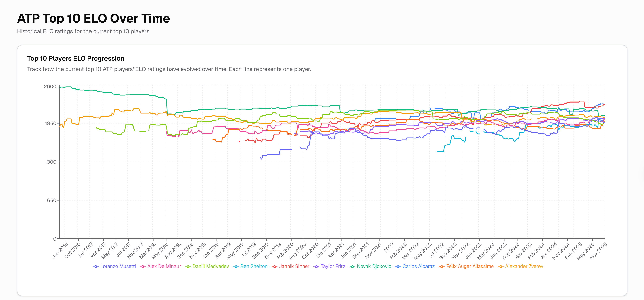Click the 2600 y-axis tick label

click(x=50, y=87)
